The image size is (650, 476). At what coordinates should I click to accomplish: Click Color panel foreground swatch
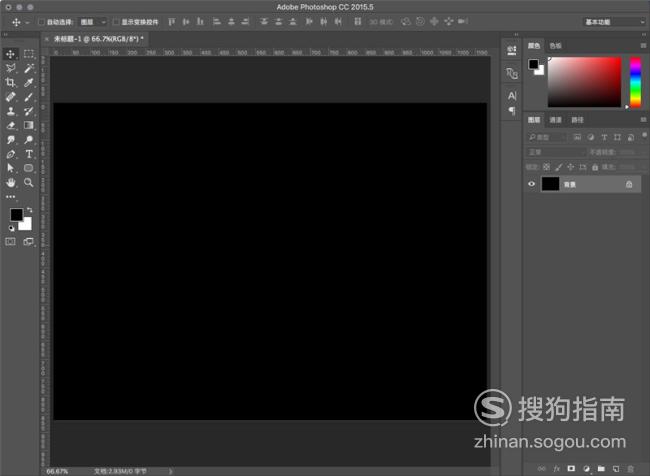[533, 64]
